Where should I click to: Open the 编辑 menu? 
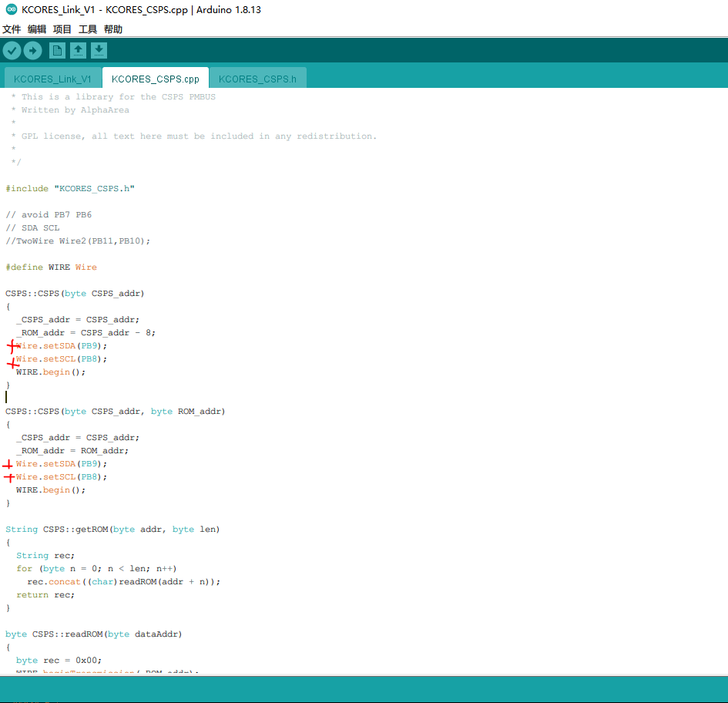36,29
